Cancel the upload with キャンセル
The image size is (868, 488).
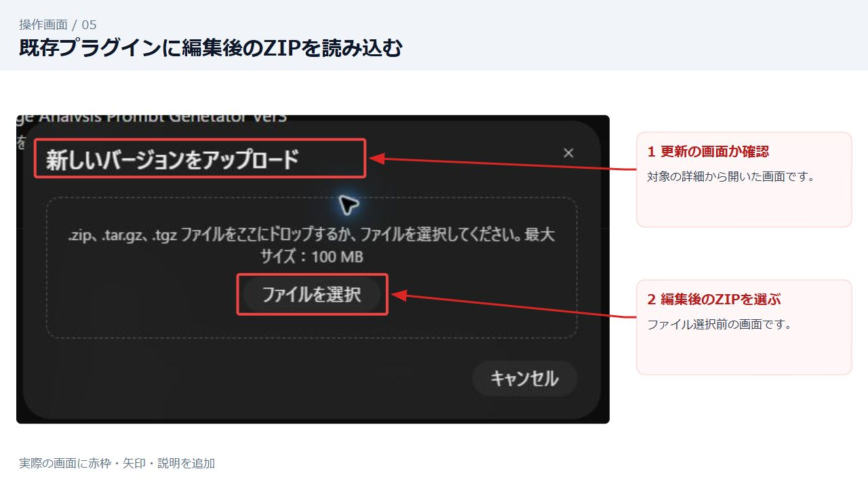click(x=524, y=378)
